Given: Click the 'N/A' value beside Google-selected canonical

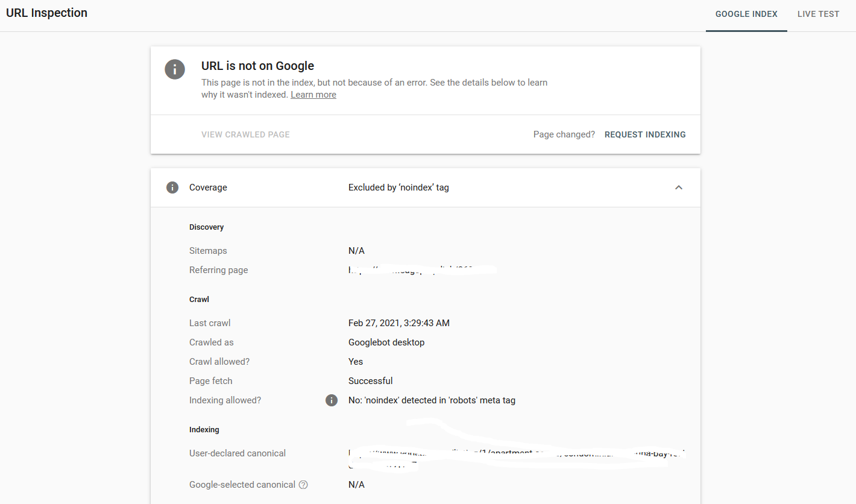Looking at the screenshot, I should [356, 485].
